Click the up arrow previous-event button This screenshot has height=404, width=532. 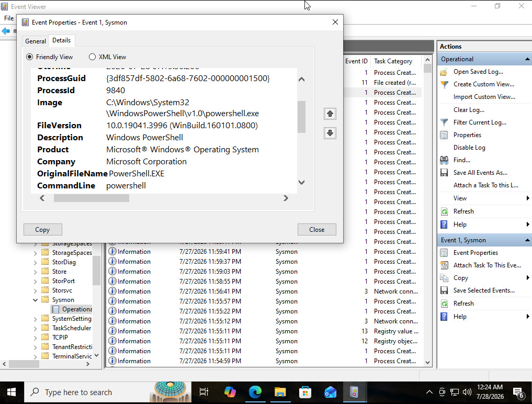(330, 114)
